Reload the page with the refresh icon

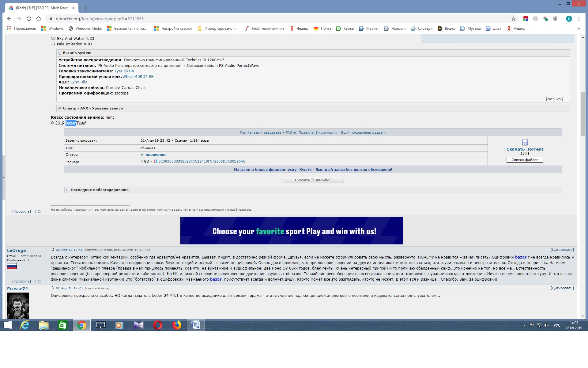point(29,19)
